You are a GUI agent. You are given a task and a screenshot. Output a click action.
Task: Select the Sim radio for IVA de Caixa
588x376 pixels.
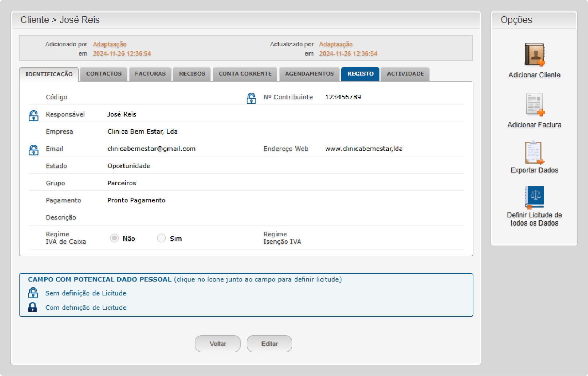161,238
